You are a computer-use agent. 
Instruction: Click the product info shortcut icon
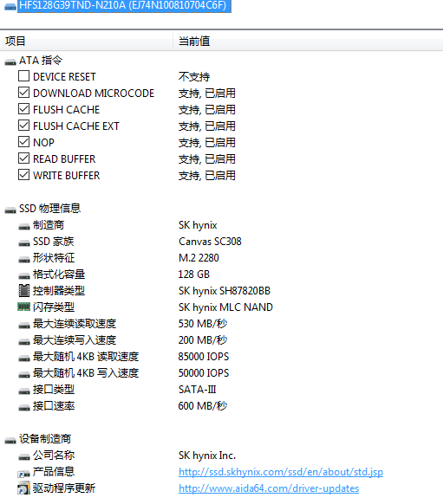tap(23, 473)
